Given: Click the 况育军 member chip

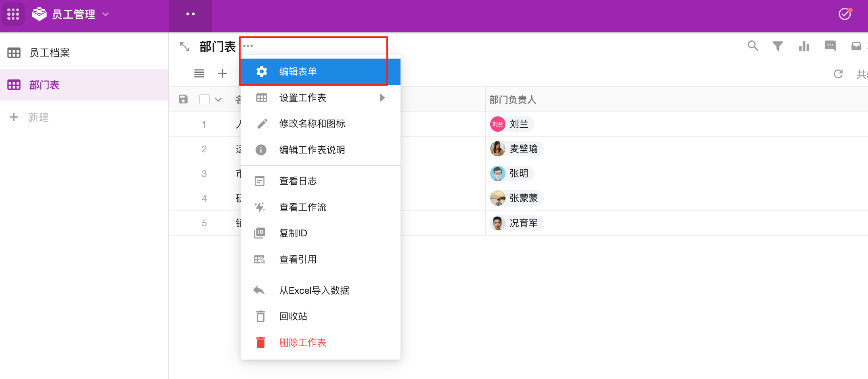Looking at the screenshot, I should [x=517, y=223].
